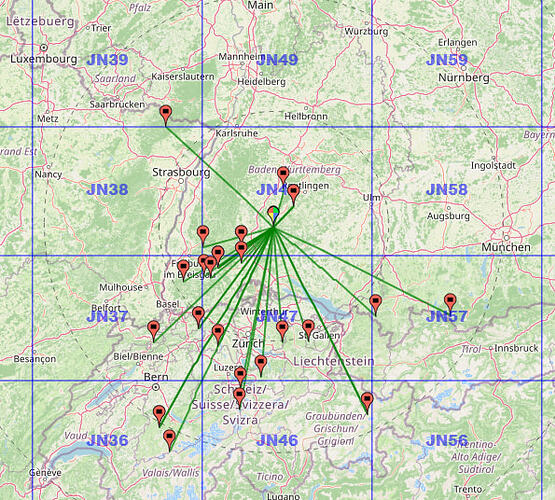This screenshot has width=555, height=500.
Task: Select the red marker at St. Gallen
Action: [308, 330]
